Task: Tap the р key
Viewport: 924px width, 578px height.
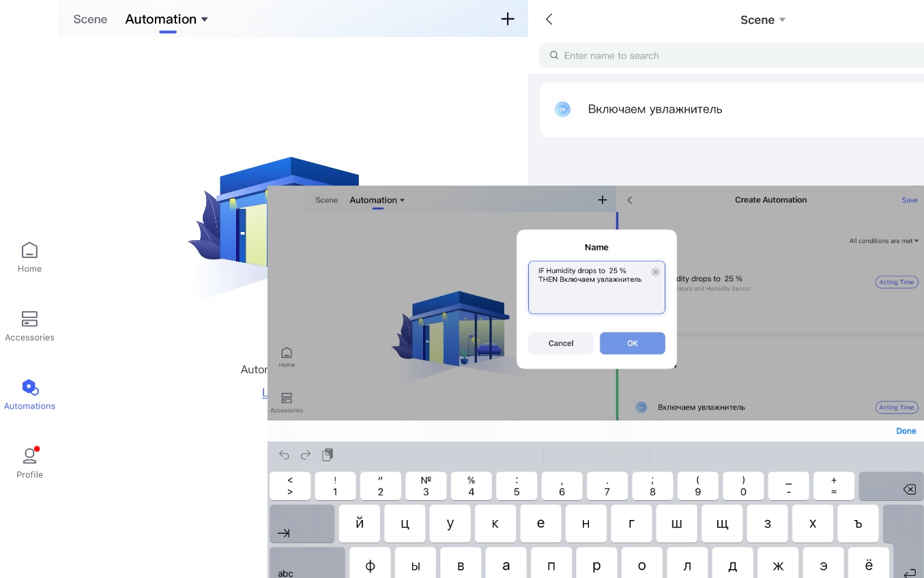Action: [x=597, y=564]
